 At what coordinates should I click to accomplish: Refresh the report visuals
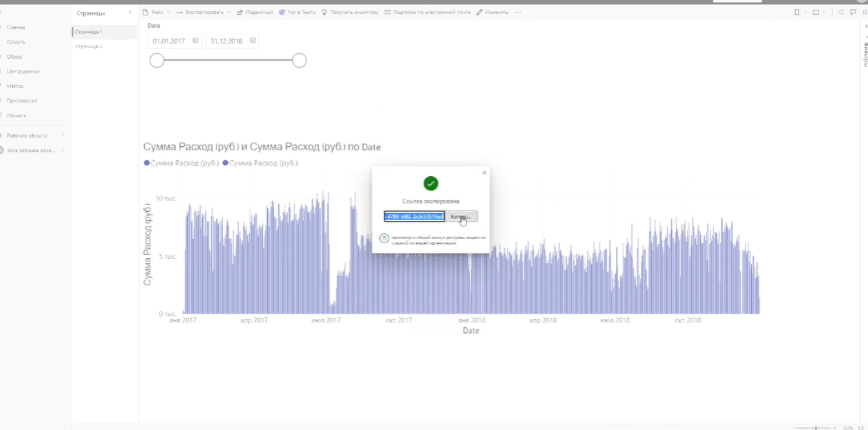coord(841,12)
